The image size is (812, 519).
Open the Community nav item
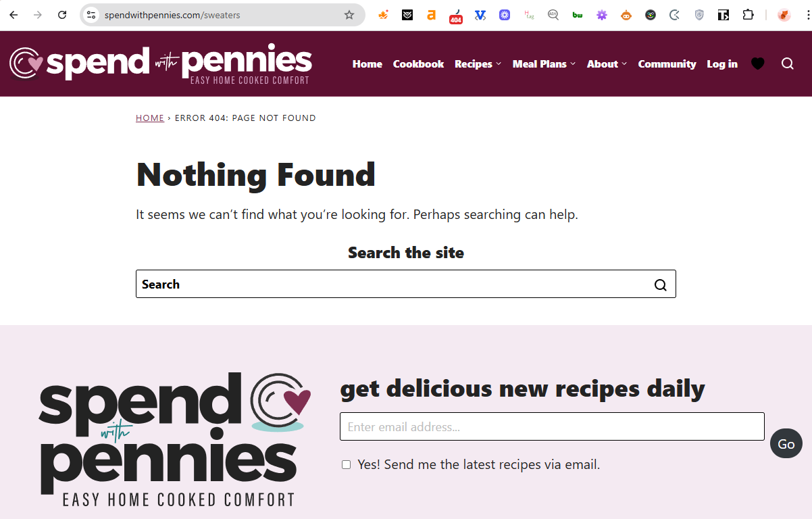[x=667, y=64]
